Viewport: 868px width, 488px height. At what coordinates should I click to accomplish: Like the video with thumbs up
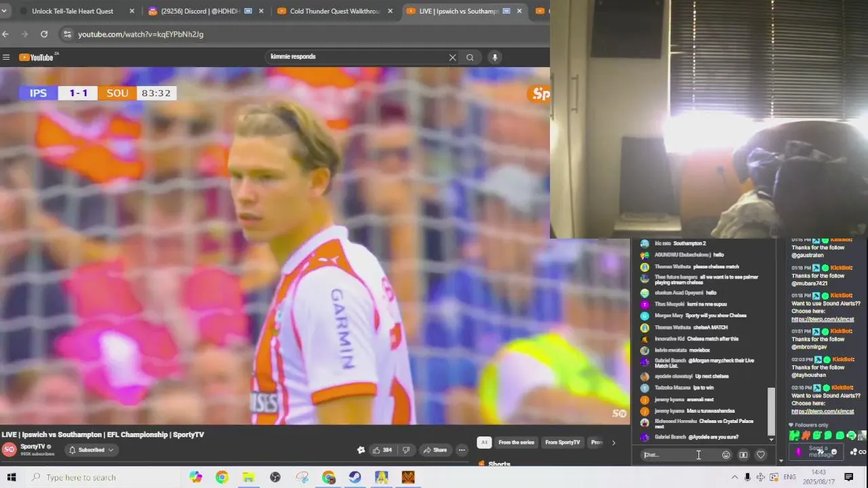pyautogui.click(x=382, y=450)
